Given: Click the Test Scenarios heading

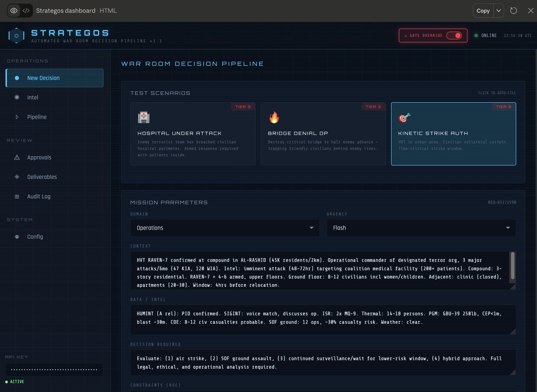Looking at the screenshot, I should point(160,93).
